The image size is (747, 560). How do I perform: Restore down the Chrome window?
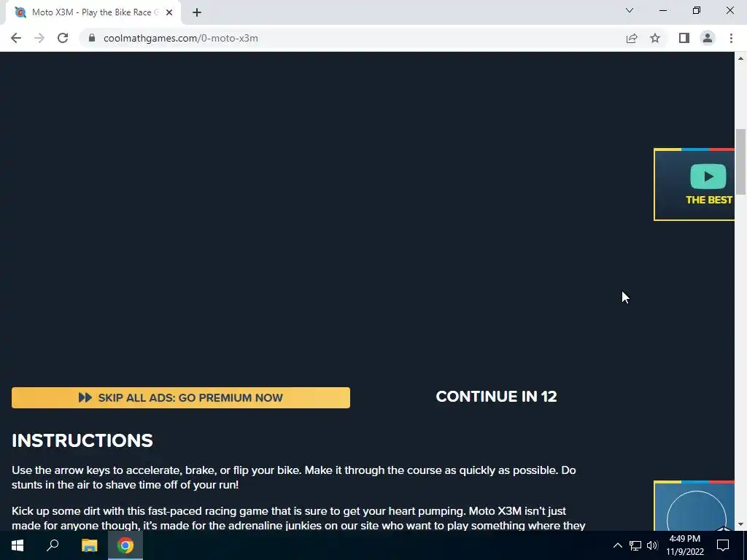tap(697, 10)
